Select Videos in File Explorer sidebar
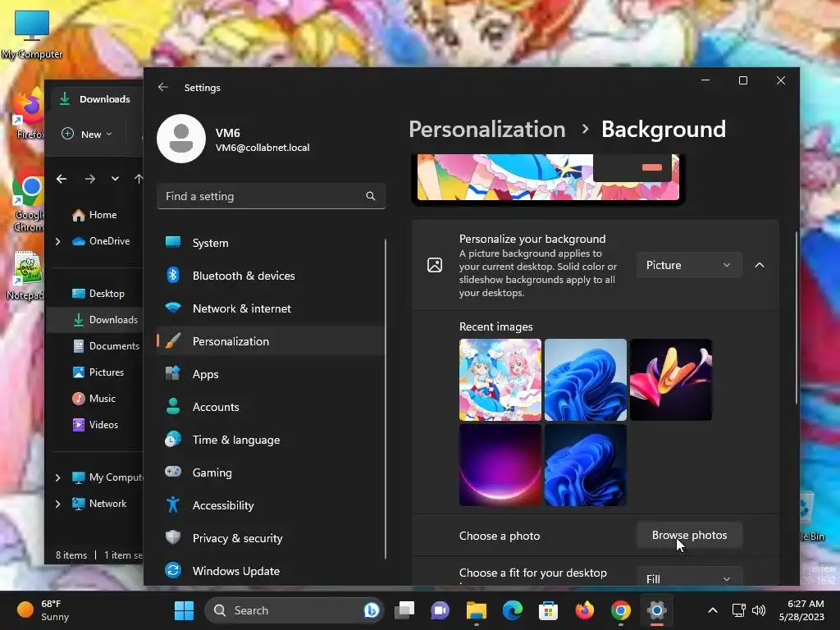840x630 pixels. 95,425
